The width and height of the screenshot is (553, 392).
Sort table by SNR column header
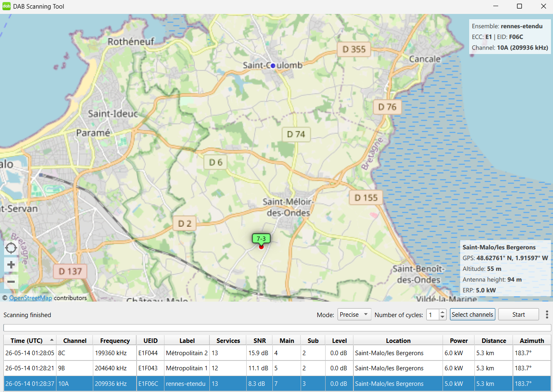click(x=260, y=340)
